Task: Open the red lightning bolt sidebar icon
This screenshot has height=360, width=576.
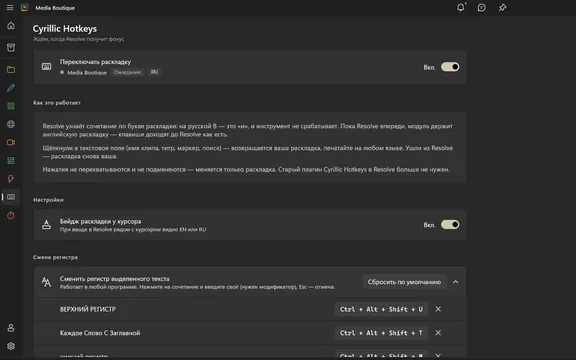Action: 11,179
